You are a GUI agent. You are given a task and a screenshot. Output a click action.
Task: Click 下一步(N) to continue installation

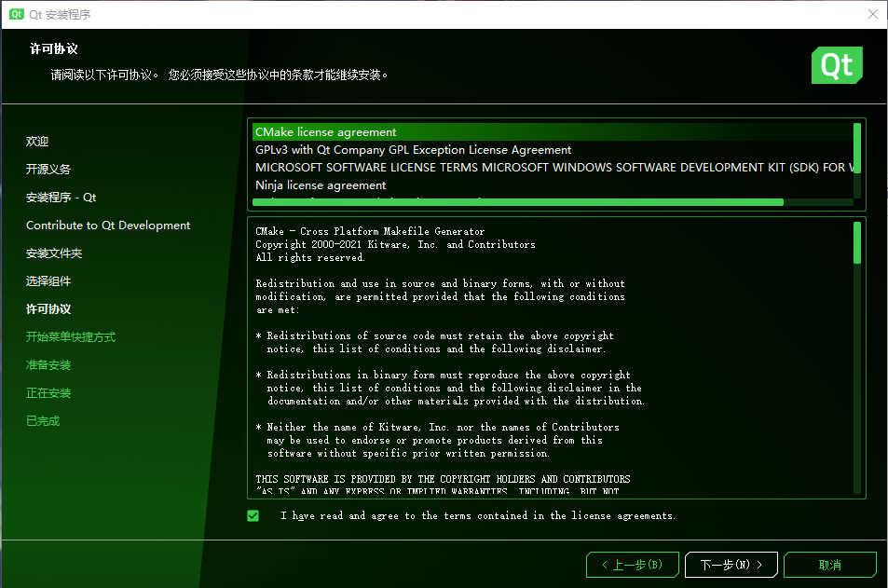tap(731, 564)
